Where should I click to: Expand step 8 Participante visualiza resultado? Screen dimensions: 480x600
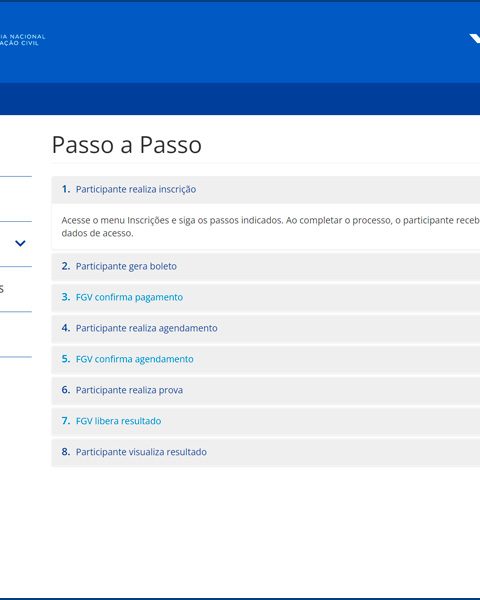(x=266, y=452)
